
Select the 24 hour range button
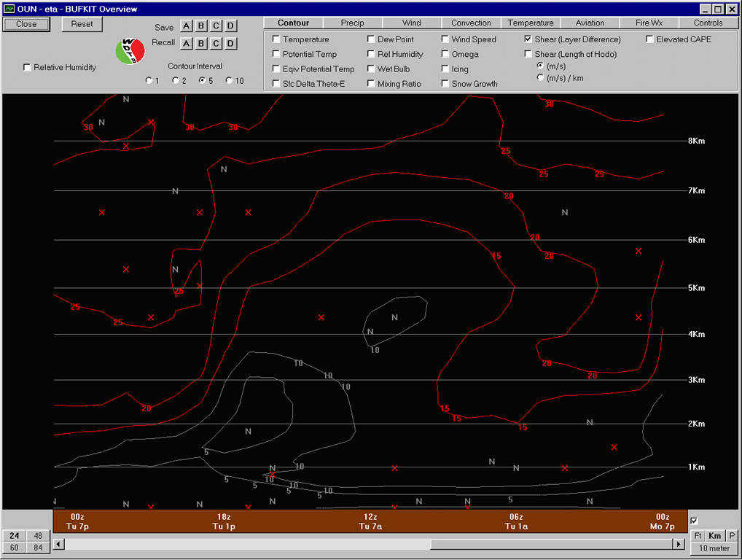point(15,535)
